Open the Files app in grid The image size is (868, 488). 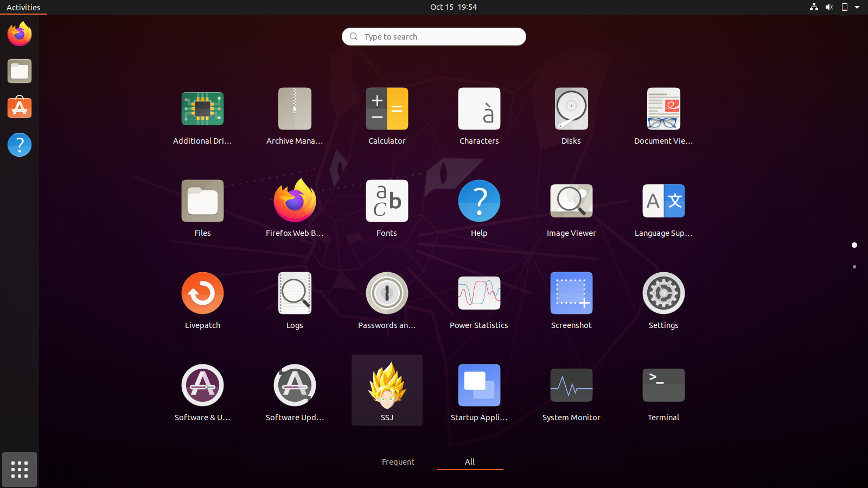[202, 209]
